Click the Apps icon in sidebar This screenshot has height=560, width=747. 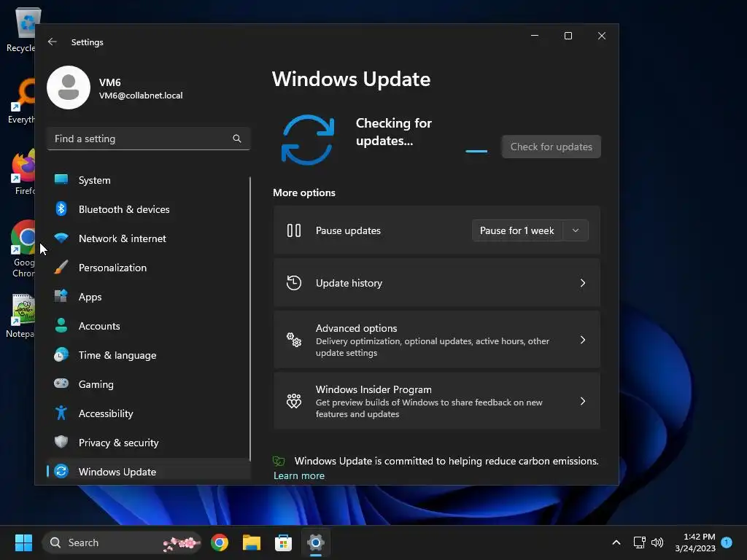click(61, 296)
